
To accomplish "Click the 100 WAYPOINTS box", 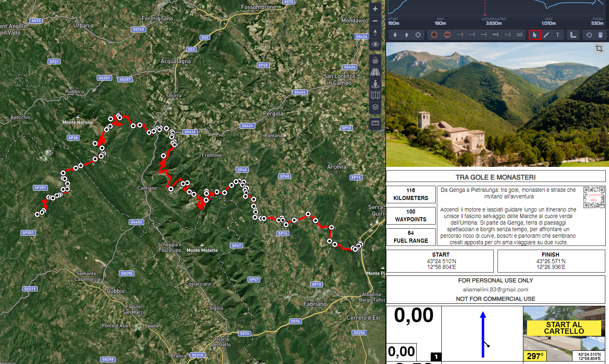I will pos(411,216).
